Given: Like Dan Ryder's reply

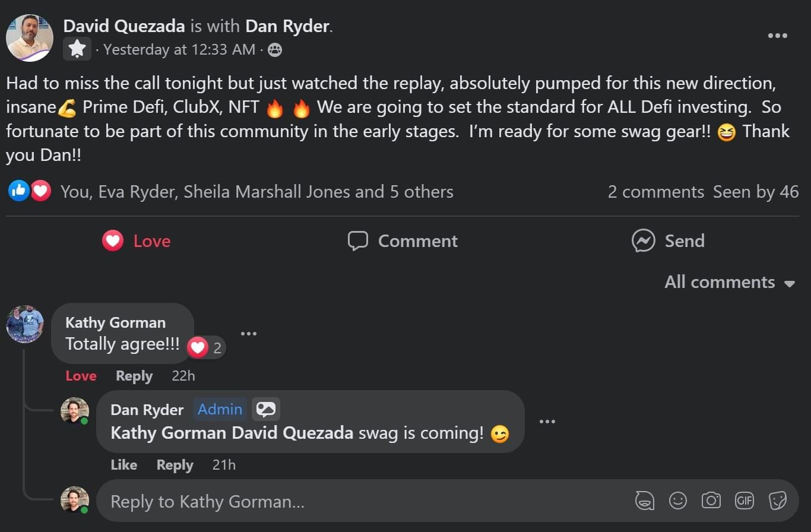Looking at the screenshot, I should pyautogui.click(x=123, y=465).
